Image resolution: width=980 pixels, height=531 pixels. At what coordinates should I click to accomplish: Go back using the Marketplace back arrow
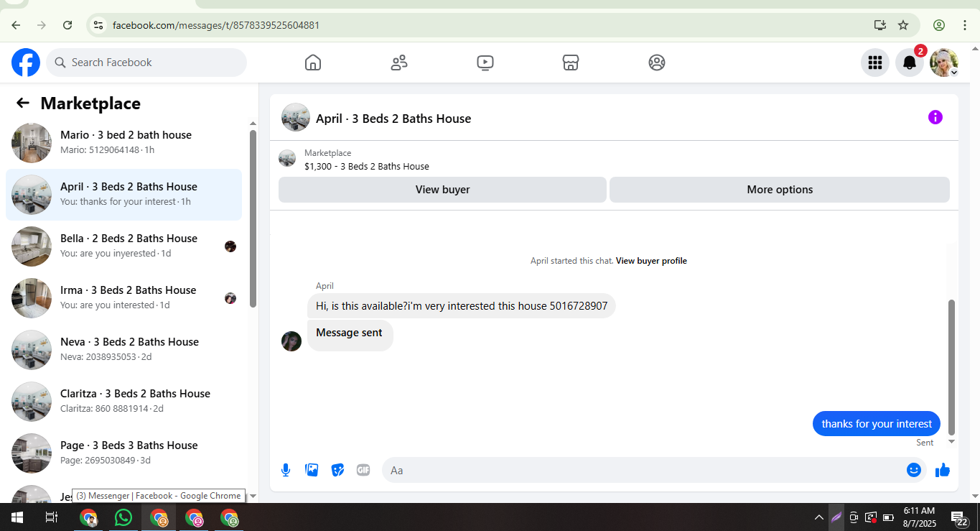pyautogui.click(x=23, y=103)
